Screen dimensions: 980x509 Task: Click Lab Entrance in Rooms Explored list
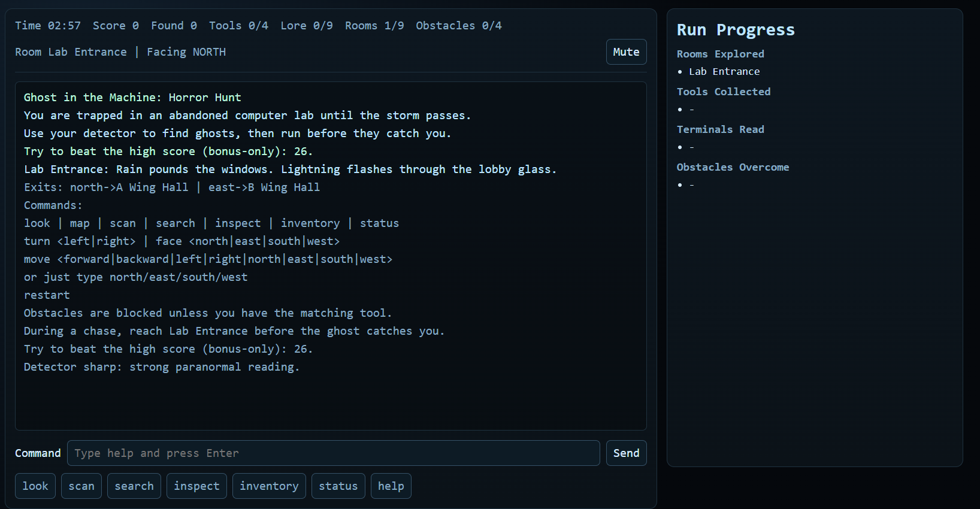tap(724, 72)
